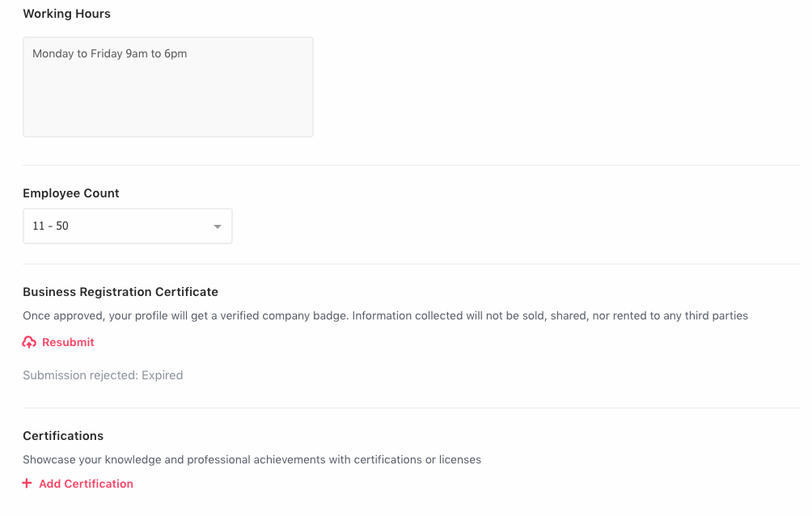812x516 pixels.
Task: Click the Employee Count dropdown arrow
Action: click(218, 226)
